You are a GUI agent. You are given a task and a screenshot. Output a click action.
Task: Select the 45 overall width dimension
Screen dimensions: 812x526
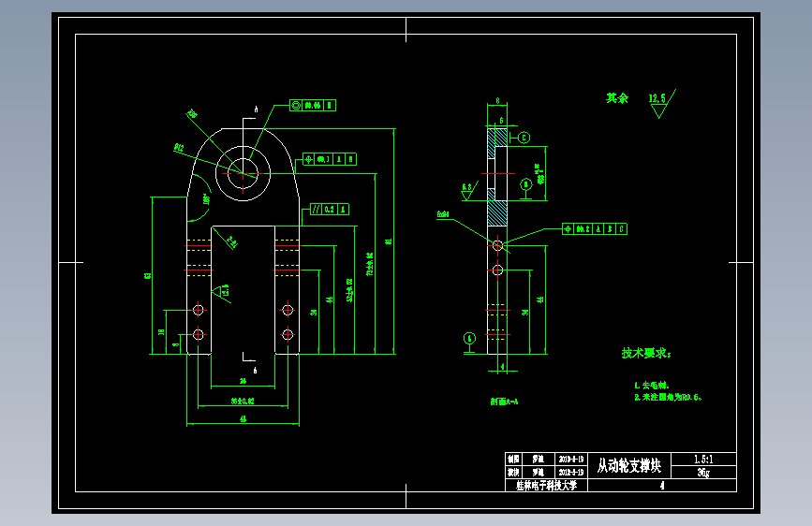point(243,419)
